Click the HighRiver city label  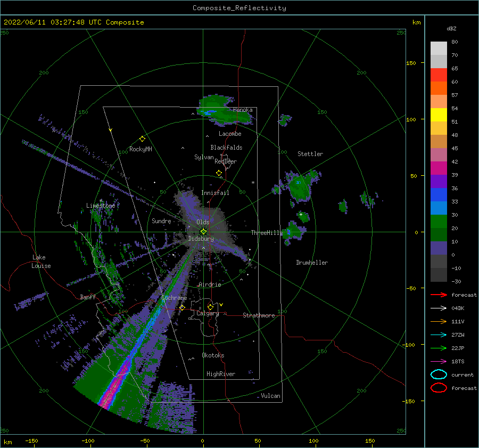[221, 374]
